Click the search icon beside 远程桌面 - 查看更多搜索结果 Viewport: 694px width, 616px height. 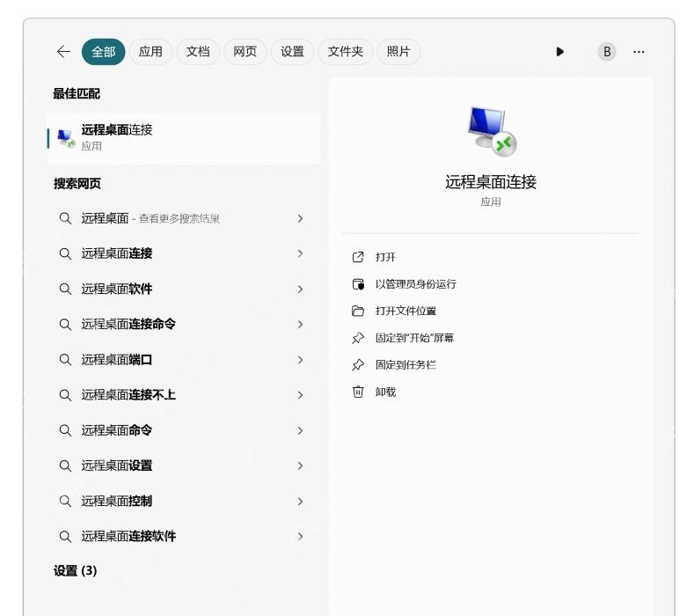[65, 218]
